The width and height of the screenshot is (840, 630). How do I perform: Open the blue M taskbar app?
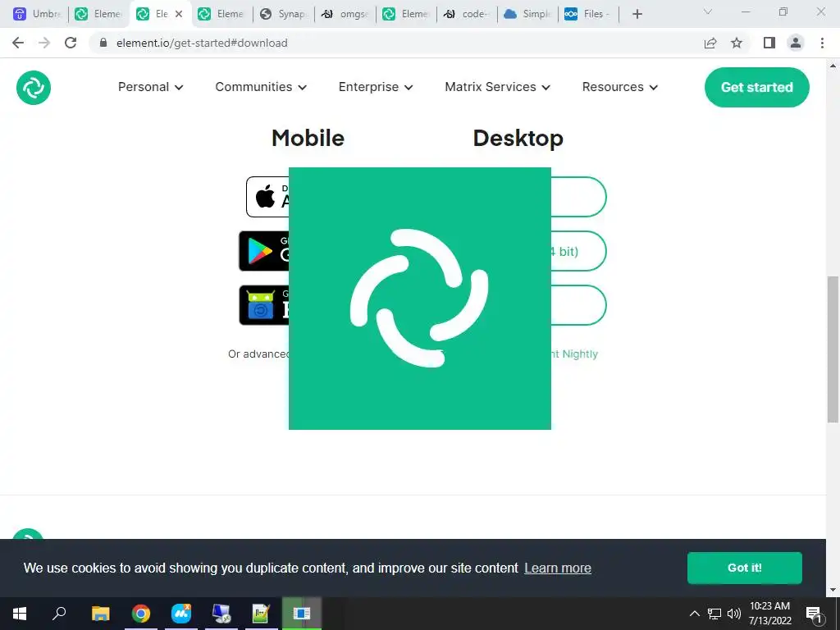coord(181,614)
